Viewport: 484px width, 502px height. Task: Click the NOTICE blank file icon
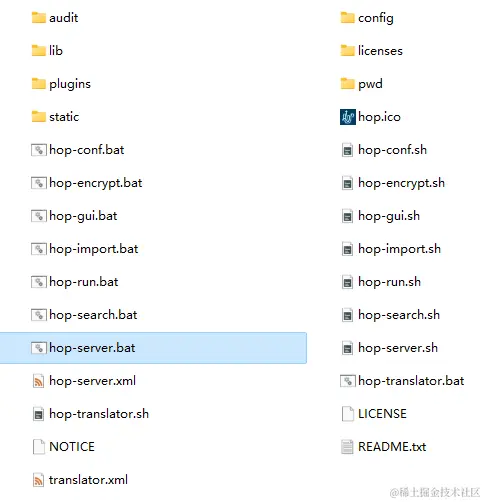[x=39, y=447]
